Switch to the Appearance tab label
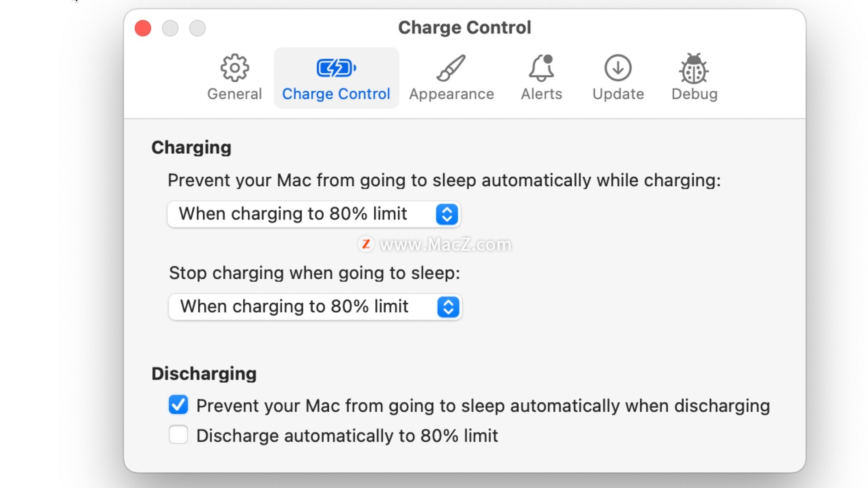The width and height of the screenshot is (868, 488). coord(451,94)
